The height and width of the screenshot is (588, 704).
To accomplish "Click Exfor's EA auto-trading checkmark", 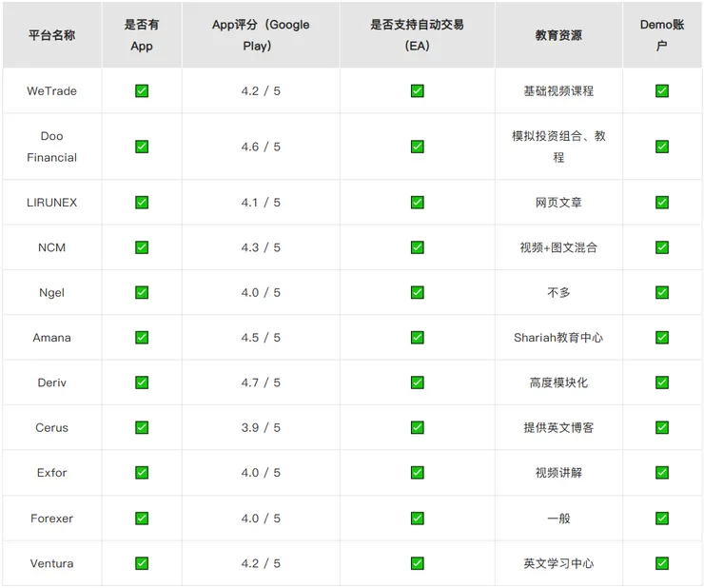I will click(418, 473).
